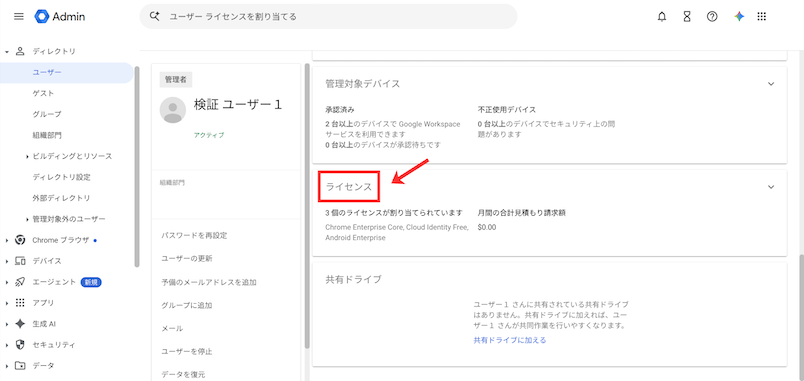Click ユーザーの更新

point(187,258)
